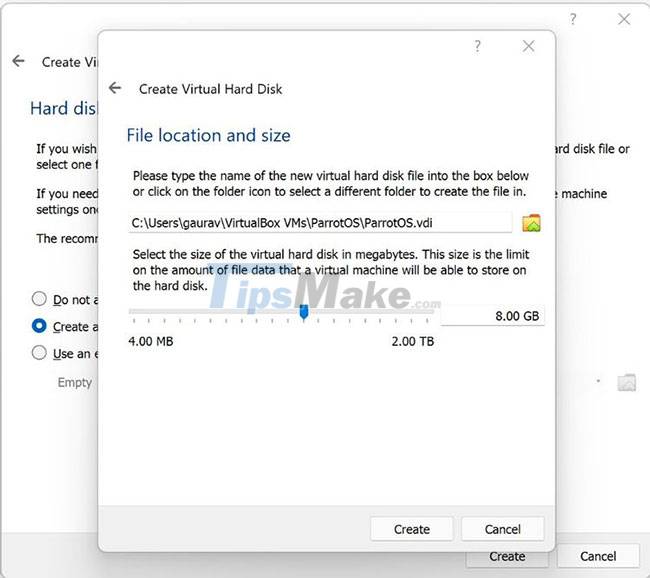Go back in Create Virtual Hard Disk dialog
650x578 pixels.
click(x=115, y=88)
